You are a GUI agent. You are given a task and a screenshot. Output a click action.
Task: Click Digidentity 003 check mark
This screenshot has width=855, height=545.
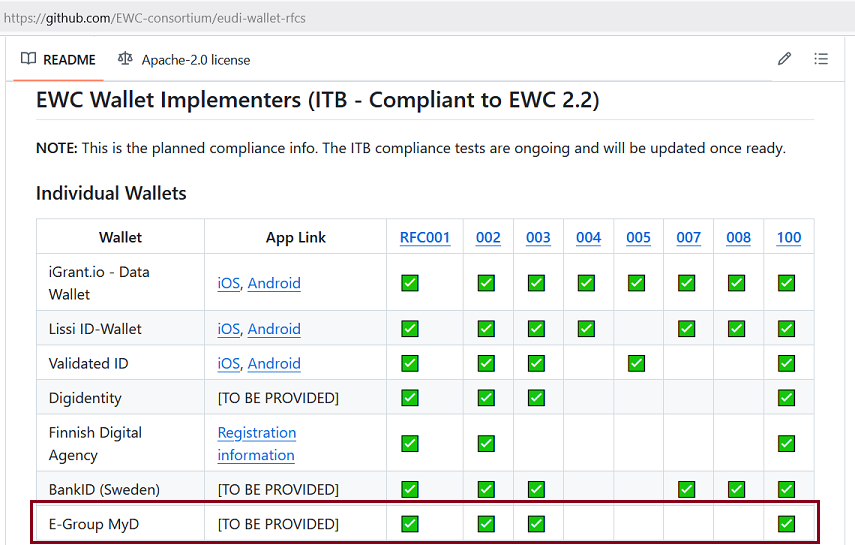click(x=536, y=397)
